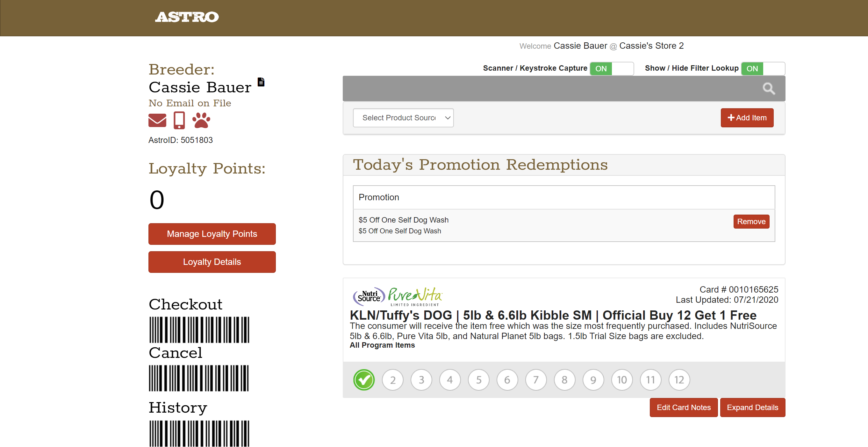This screenshot has height=447, width=868.
Task: Open the document notes icon beside Cassie Bauer
Action: (x=261, y=82)
